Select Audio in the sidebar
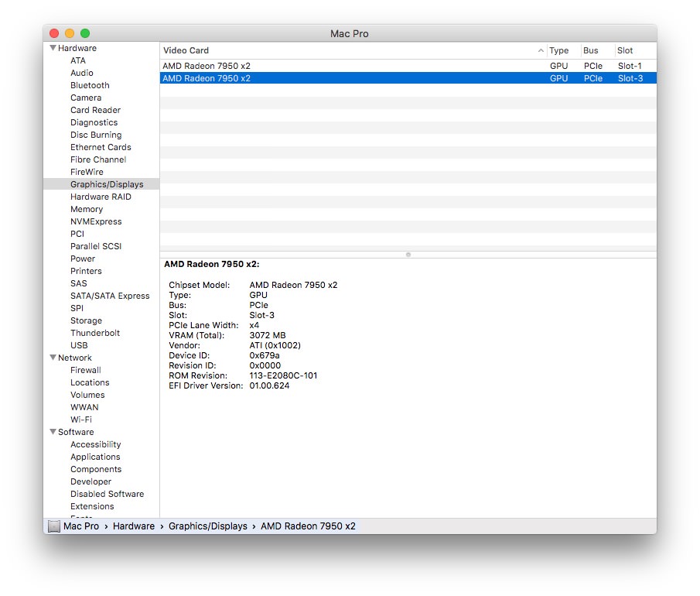This screenshot has height=596, width=700. [x=82, y=73]
